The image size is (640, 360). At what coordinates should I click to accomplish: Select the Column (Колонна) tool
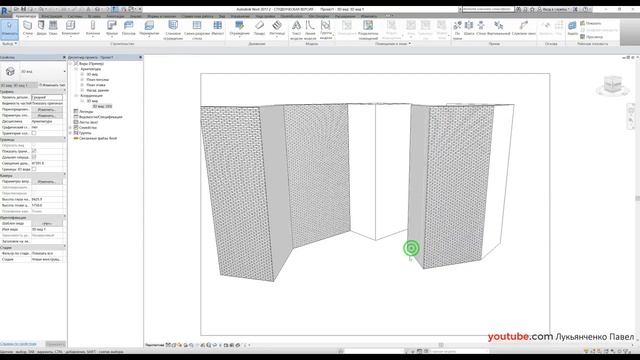coord(93,28)
